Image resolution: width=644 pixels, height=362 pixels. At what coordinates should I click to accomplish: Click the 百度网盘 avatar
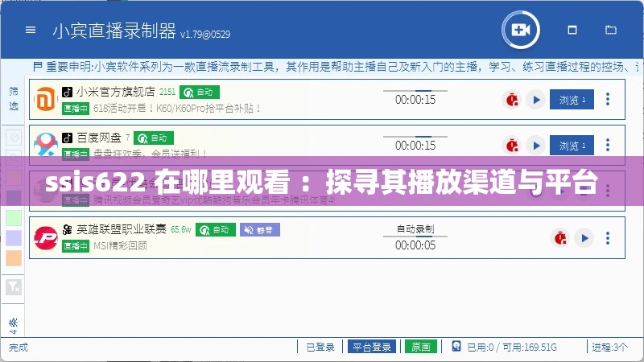pos(46,145)
